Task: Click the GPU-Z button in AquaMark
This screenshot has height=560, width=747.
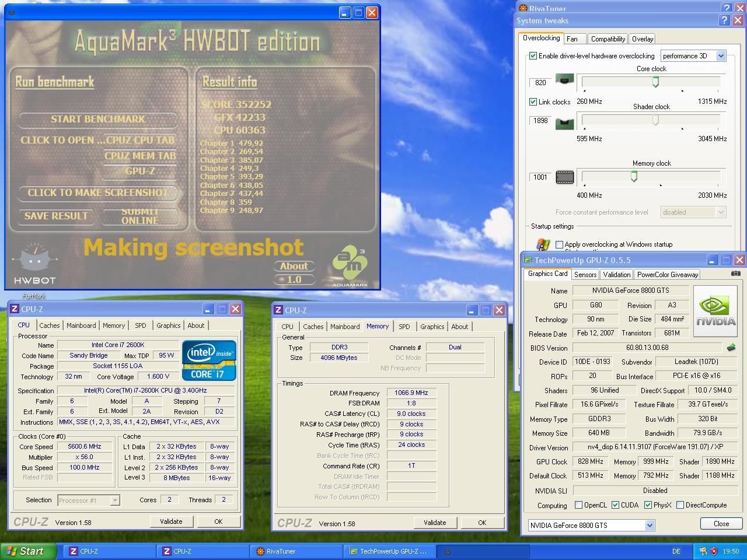Action: coord(140,171)
